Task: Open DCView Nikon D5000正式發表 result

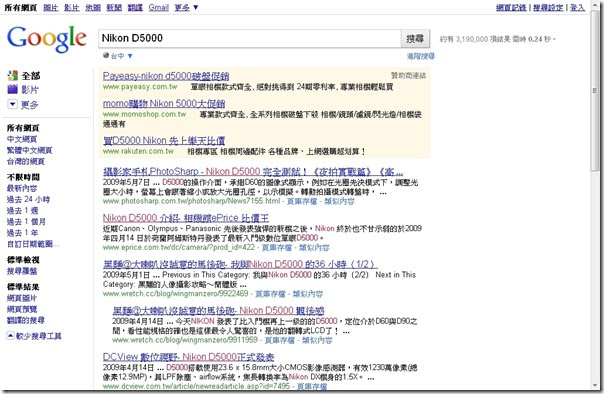Action: [x=188, y=357]
